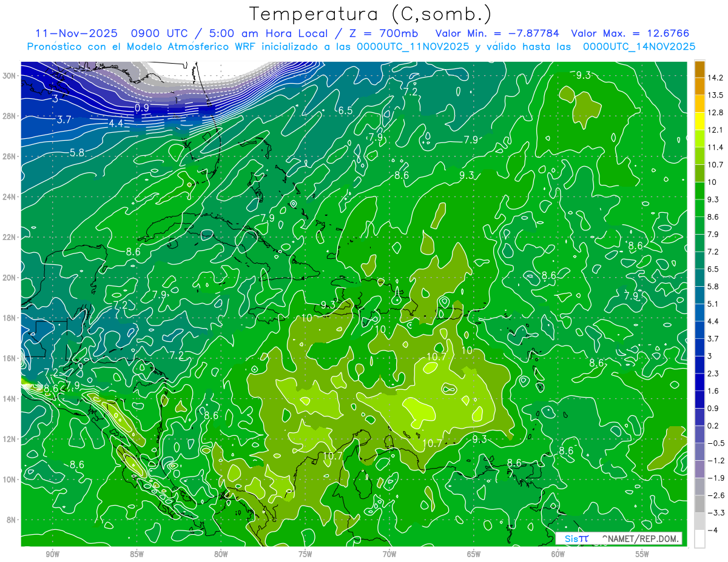The height and width of the screenshot is (562, 728).
Task: Click the '14.2' colorbar label
Action: (715, 78)
